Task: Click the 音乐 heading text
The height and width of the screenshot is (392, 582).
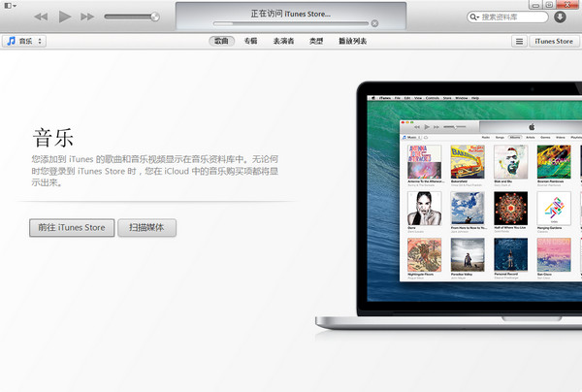Action: point(53,138)
